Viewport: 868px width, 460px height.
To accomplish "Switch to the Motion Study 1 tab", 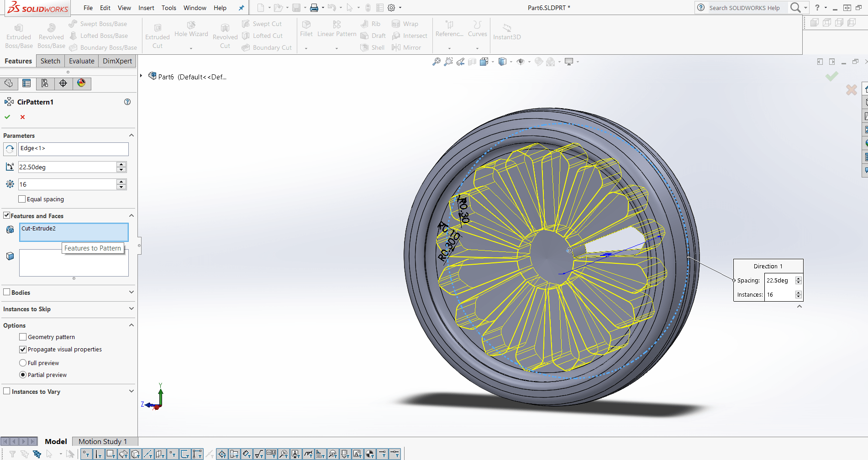I will [x=102, y=441].
